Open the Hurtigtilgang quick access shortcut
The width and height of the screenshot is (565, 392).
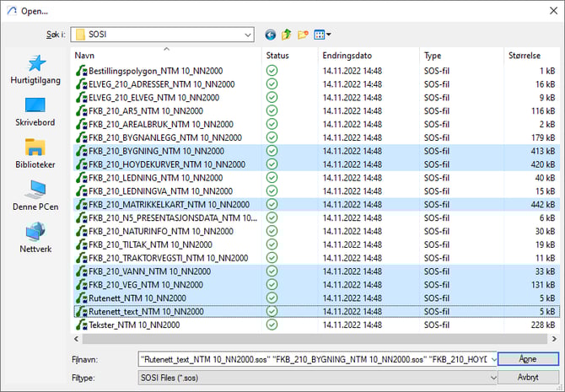(36, 70)
